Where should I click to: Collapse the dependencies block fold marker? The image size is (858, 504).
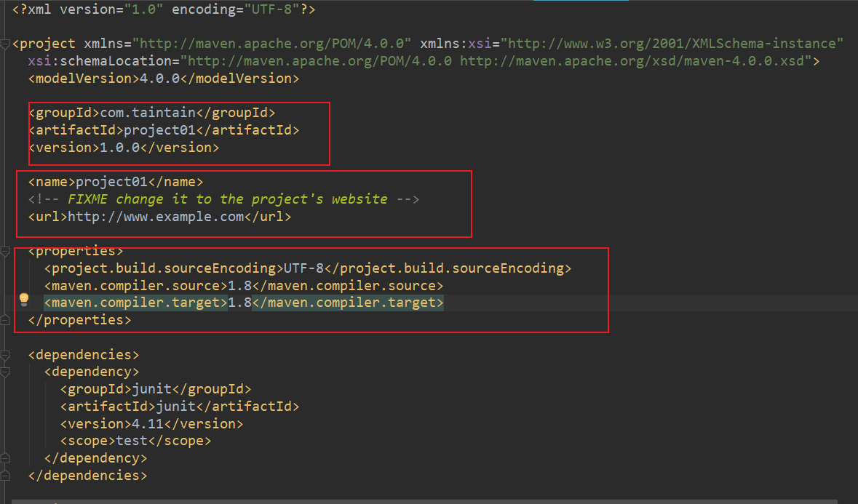coord(5,356)
